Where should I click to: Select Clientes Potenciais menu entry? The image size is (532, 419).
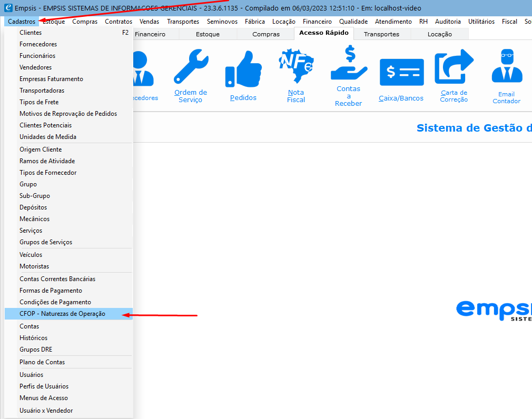(68, 125)
